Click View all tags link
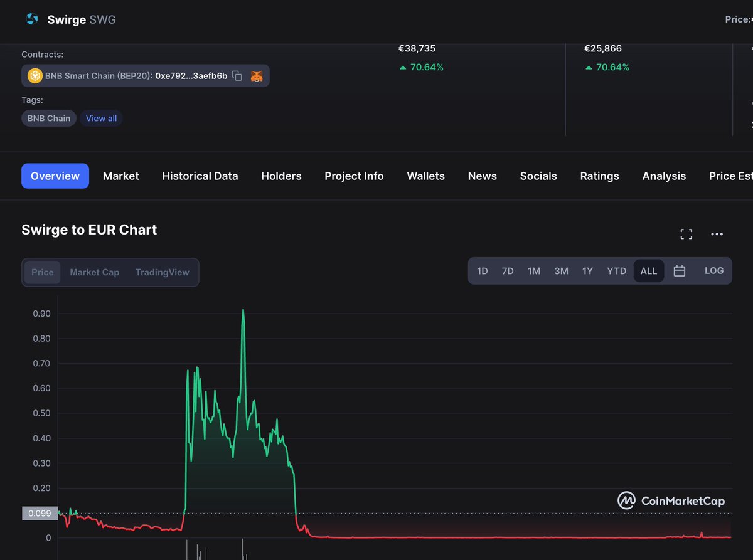 pyautogui.click(x=101, y=118)
